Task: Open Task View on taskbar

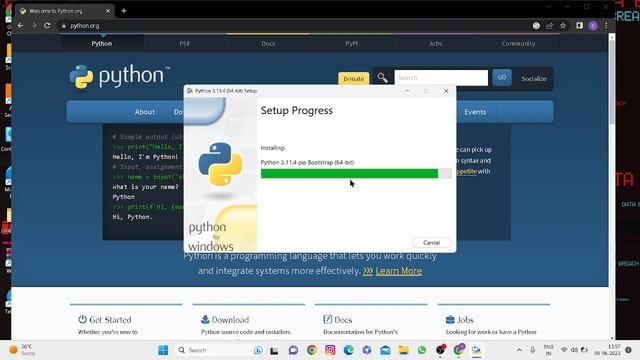Action: [x=274, y=350]
